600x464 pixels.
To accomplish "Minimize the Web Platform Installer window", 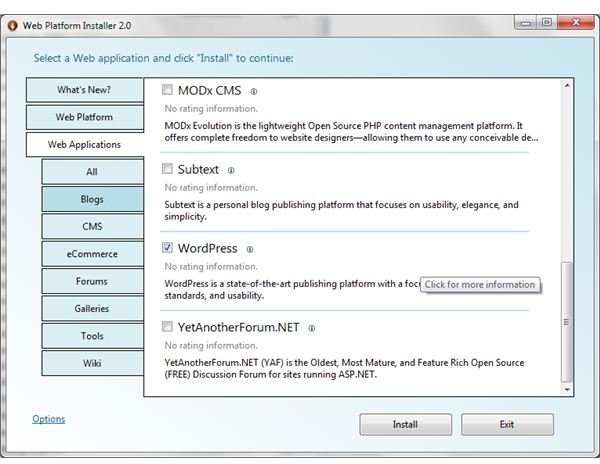I will [x=526, y=23].
